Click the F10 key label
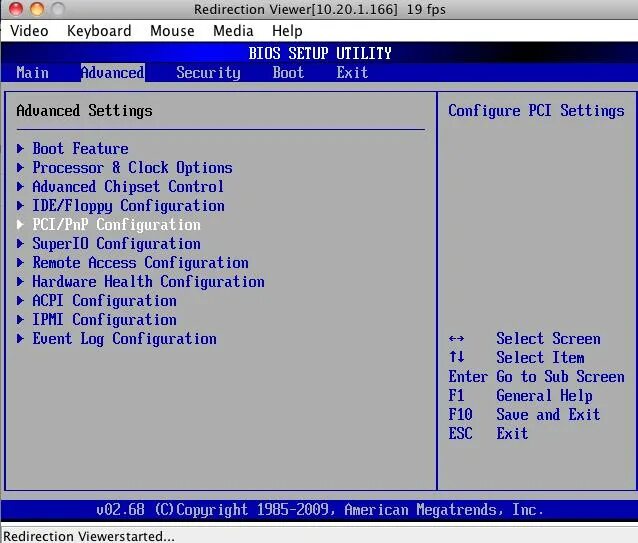638x543 pixels. pos(460,414)
